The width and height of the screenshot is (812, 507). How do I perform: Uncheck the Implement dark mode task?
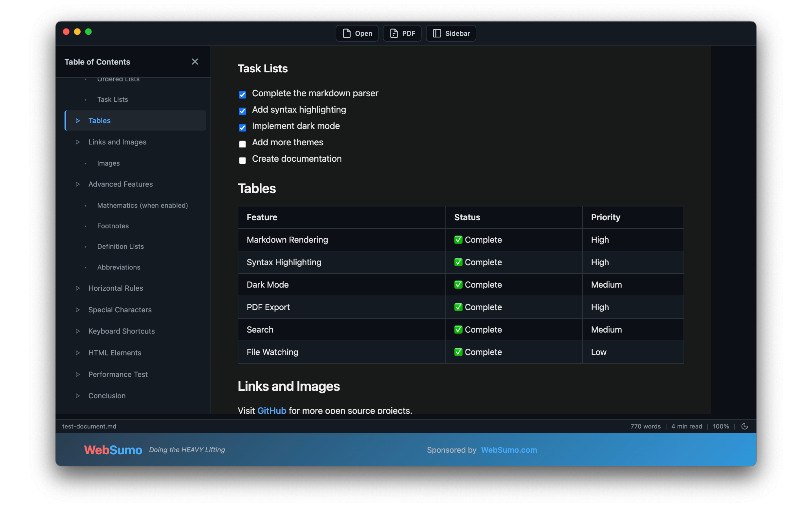coord(242,127)
